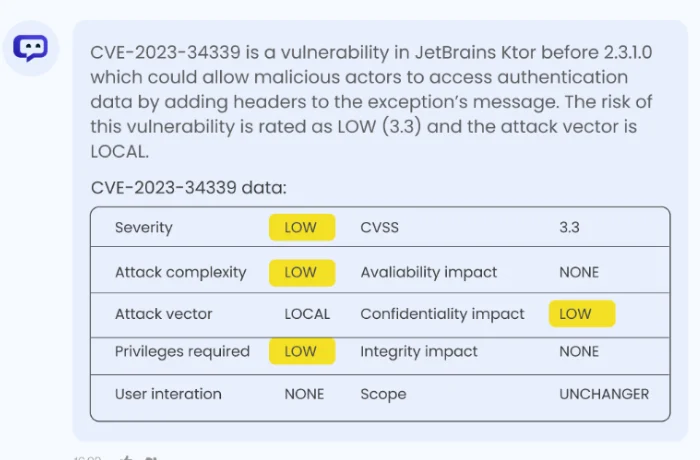Click the LOW Privileges required badge
The height and width of the screenshot is (460, 700).
pos(302,351)
